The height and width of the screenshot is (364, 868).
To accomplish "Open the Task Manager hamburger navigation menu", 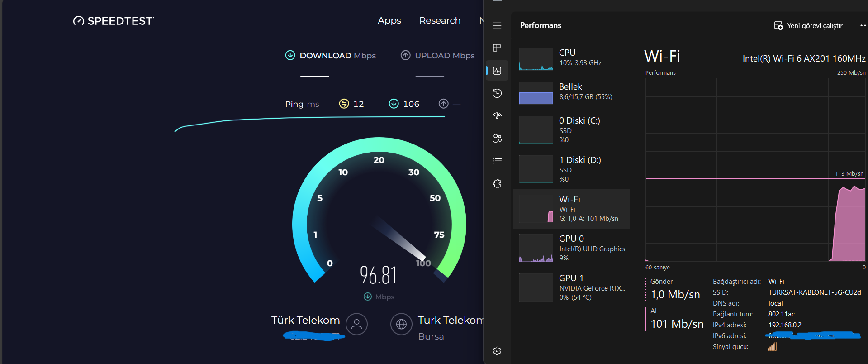I will click(x=497, y=25).
